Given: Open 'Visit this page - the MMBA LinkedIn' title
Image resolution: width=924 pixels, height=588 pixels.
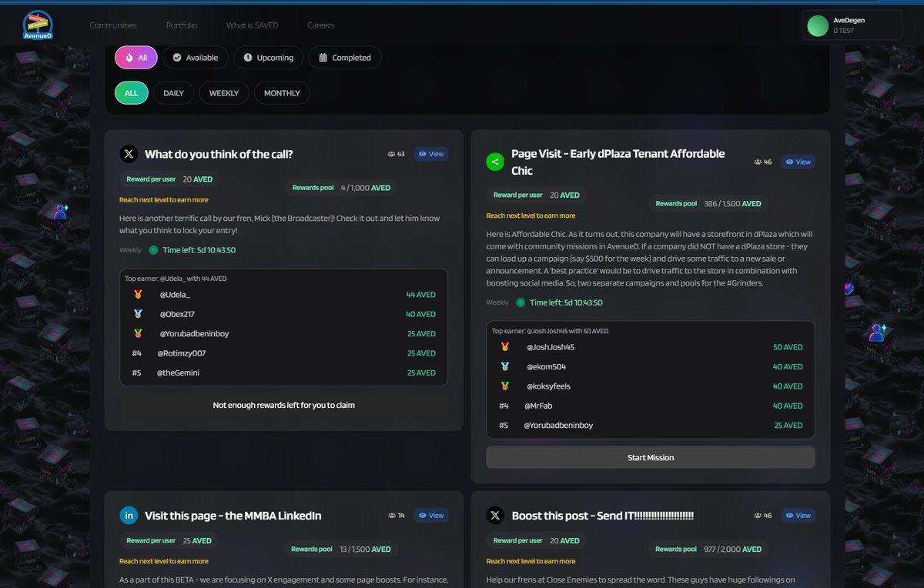Looking at the screenshot, I should click(x=233, y=516).
